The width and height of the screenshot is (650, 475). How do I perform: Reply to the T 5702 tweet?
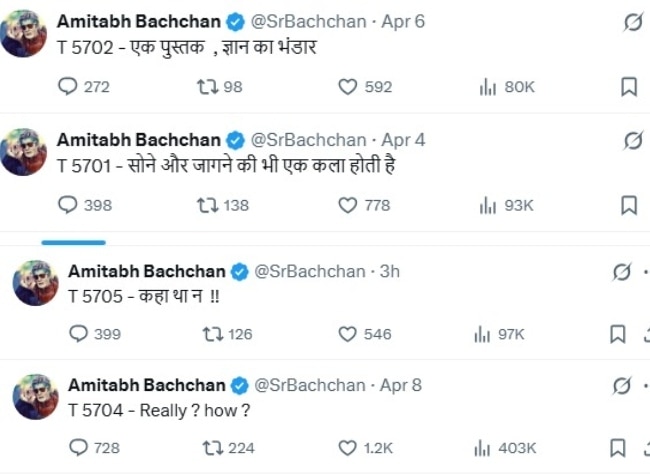68,88
